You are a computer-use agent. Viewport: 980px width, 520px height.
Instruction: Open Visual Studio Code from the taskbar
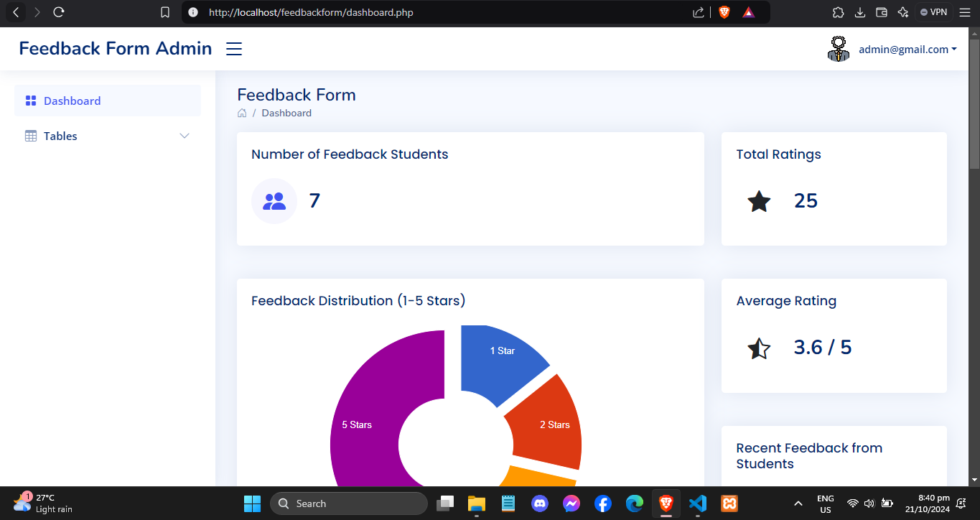pyautogui.click(x=697, y=503)
